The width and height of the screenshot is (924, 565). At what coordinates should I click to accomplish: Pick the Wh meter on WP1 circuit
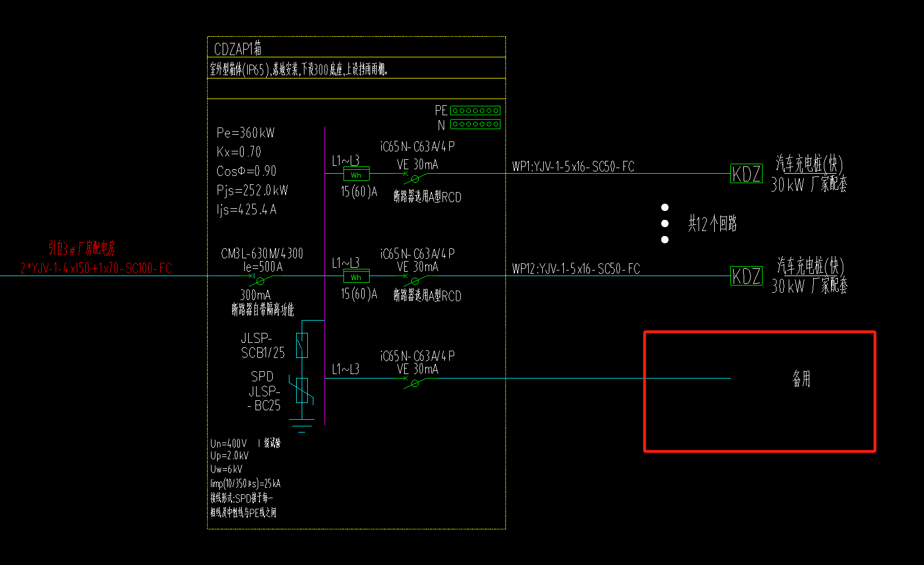pos(356,175)
